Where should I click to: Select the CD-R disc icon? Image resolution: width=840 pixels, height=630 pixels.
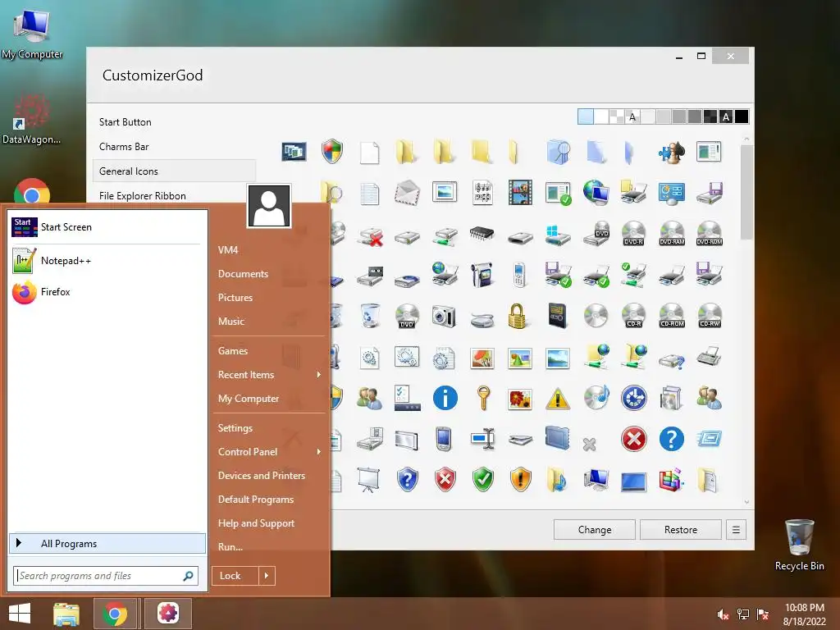(634, 316)
